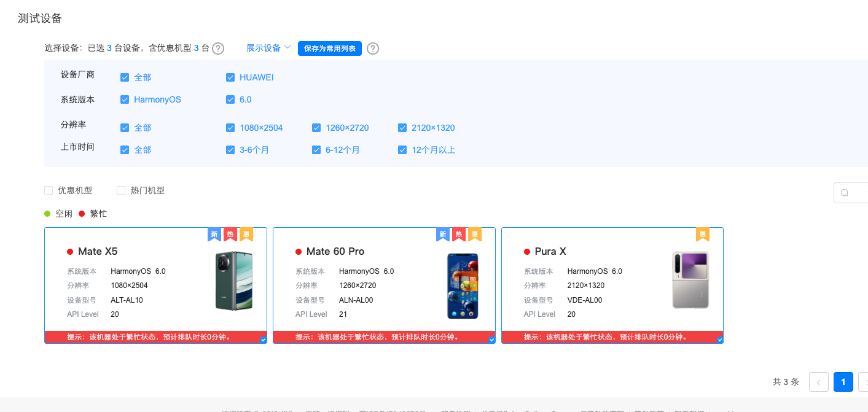Click the 测试设备 section heading

(40, 18)
